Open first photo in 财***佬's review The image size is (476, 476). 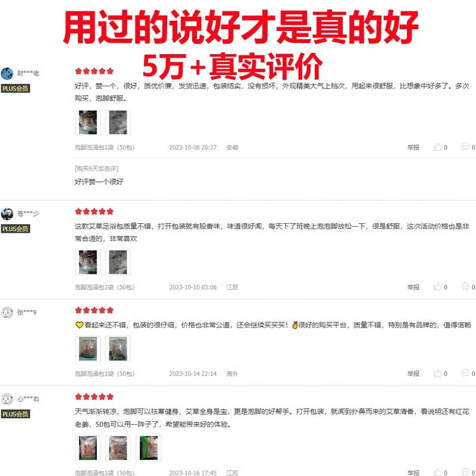point(87,123)
